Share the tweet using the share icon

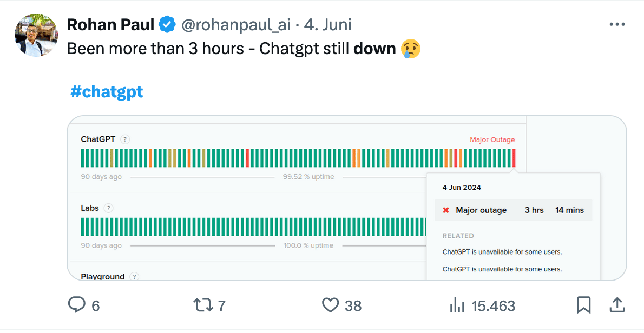617,305
